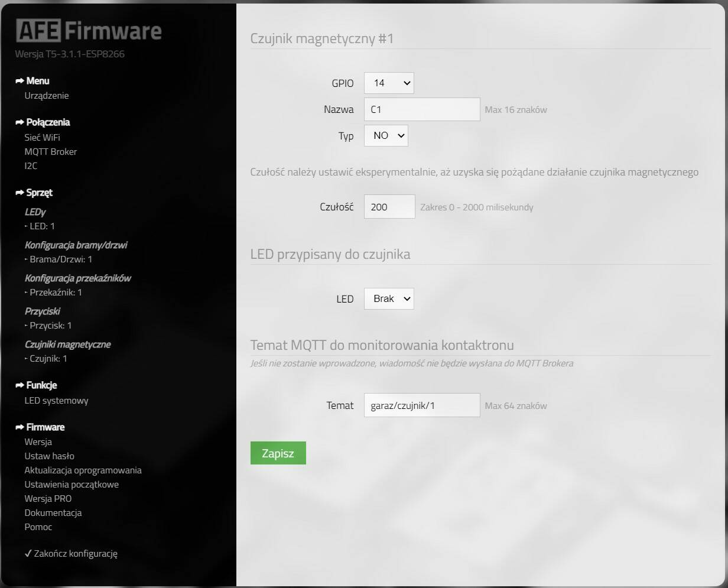Select Brama/Drzwi: 1 entry

(61, 259)
